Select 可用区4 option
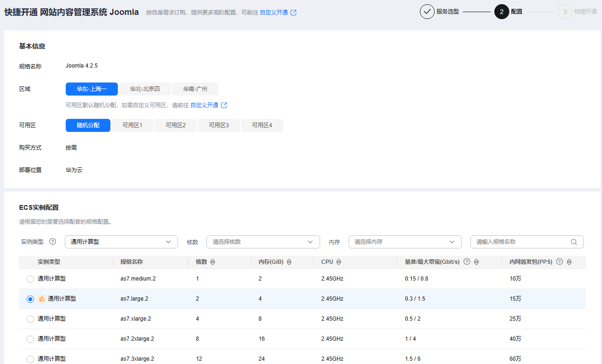602x364 pixels. click(x=262, y=125)
